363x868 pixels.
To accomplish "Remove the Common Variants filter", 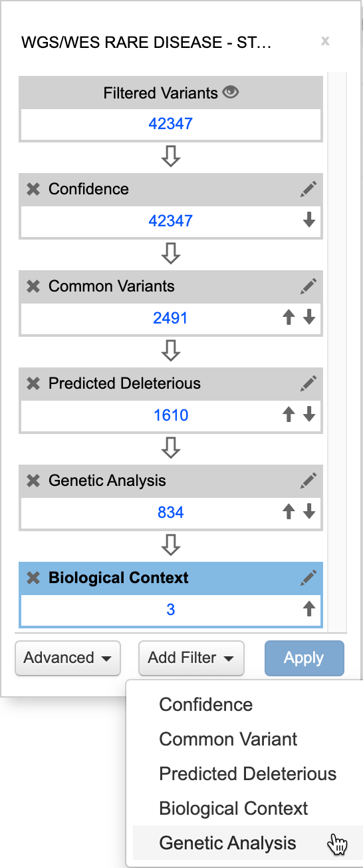I will click(x=33, y=286).
